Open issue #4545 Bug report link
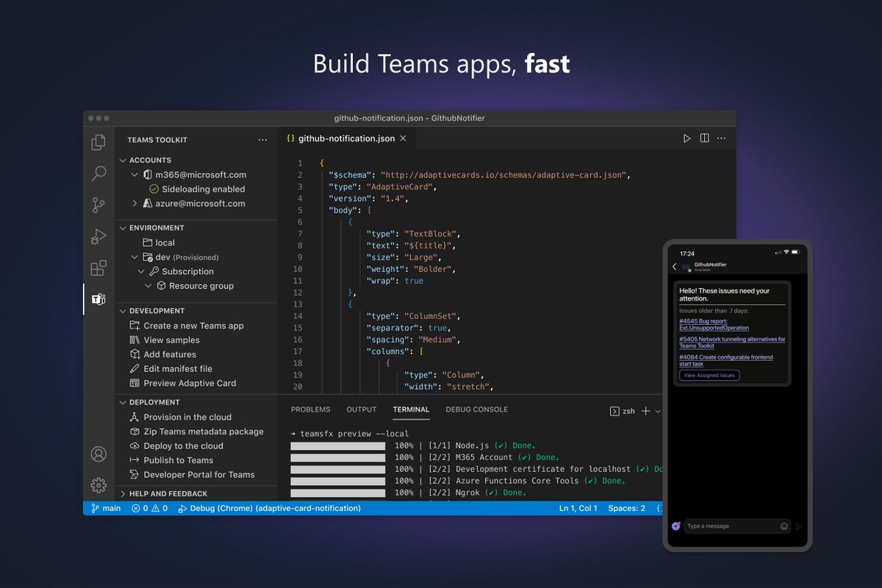This screenshot has height=588, width=882. pos(714,325)
